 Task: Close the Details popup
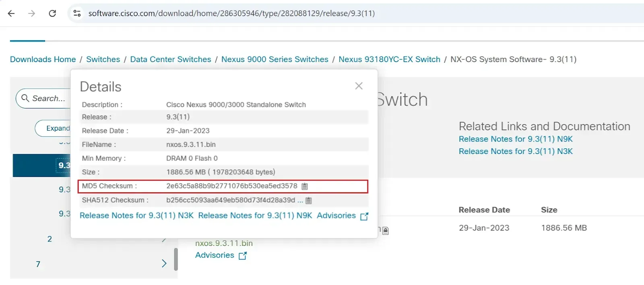[359, 86]
